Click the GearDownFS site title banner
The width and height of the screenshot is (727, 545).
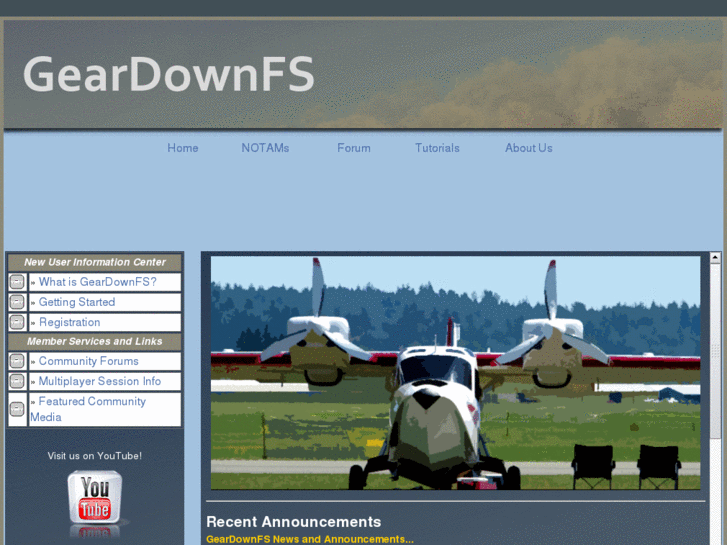169,74
